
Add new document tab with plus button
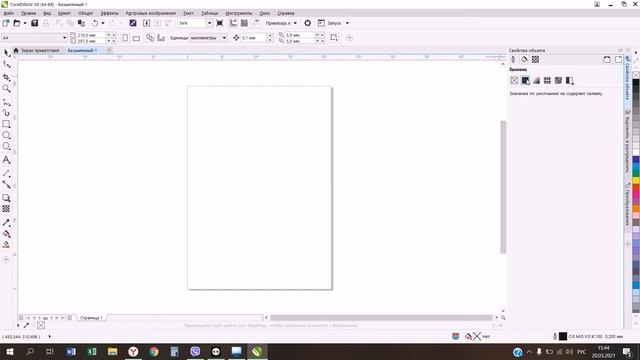click(109, 50)
